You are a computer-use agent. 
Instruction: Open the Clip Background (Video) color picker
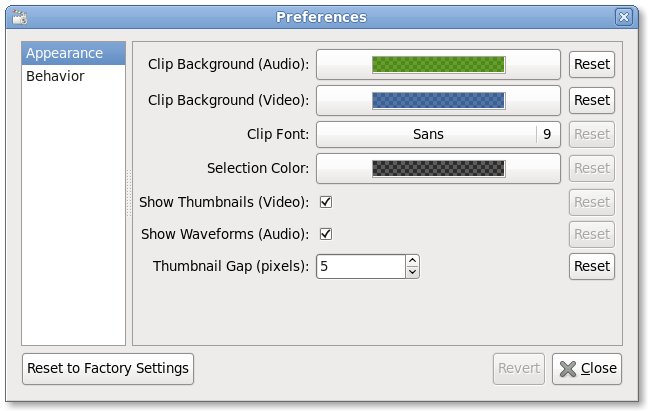click(x=438, y=100)
